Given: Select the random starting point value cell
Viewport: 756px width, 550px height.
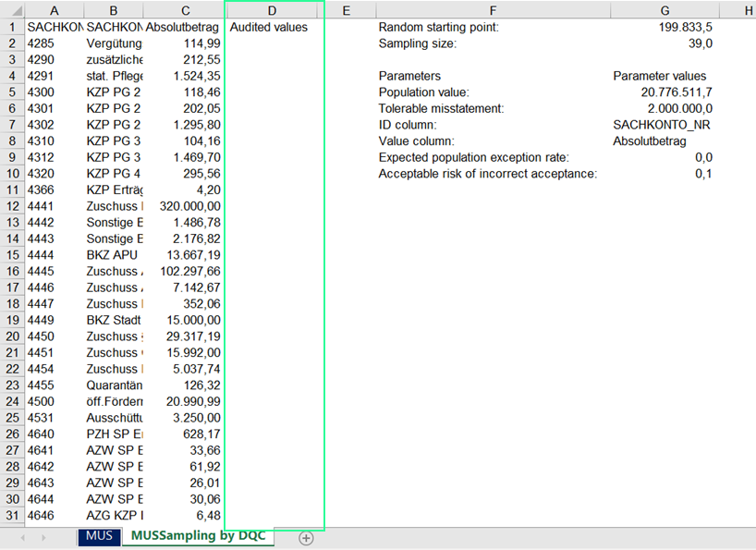Looking at the screenshot, I should tap(664, 28).
